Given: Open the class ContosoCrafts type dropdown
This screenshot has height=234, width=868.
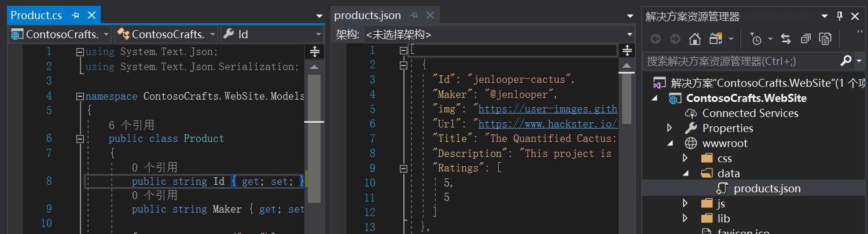Looking at the screenshot, I should [x=213, y=34].
